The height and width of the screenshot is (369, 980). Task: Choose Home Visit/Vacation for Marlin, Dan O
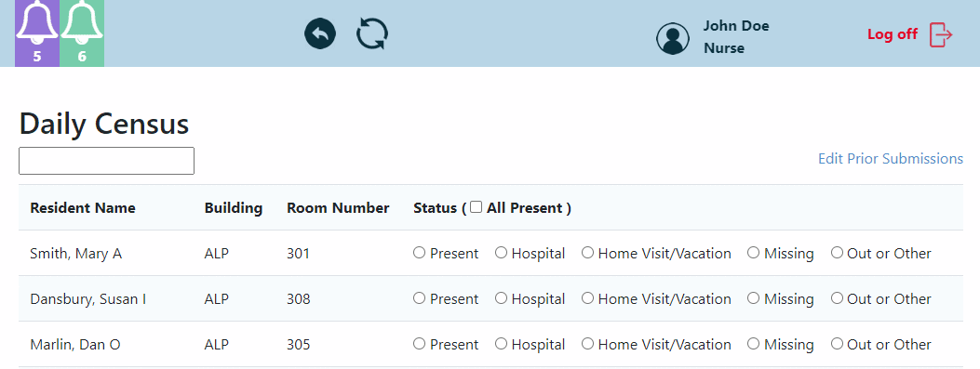[x=587, y=344]
